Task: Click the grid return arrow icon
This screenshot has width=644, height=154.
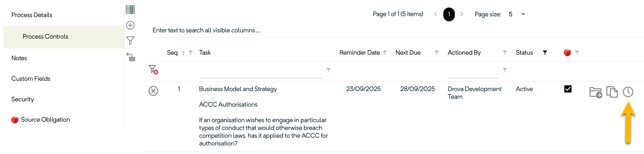Action: (131, 57)
